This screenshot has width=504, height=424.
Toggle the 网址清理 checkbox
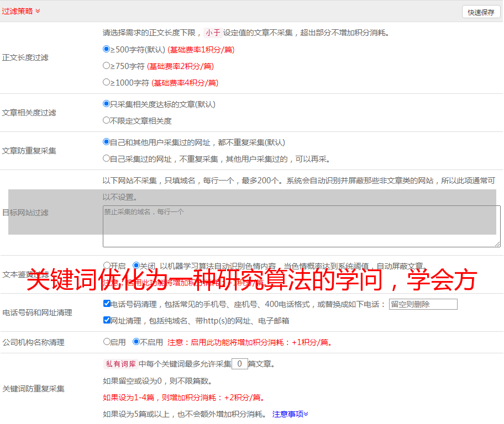107,320
